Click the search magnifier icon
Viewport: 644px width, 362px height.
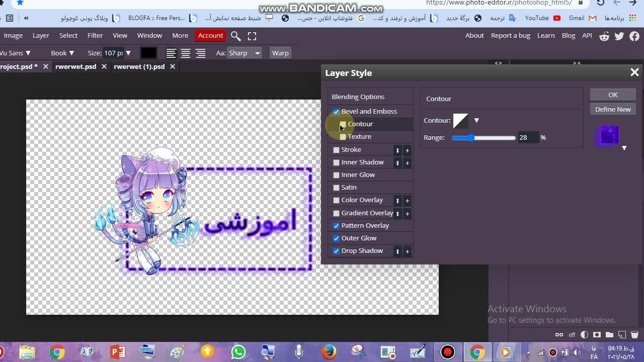pos(235,36)
